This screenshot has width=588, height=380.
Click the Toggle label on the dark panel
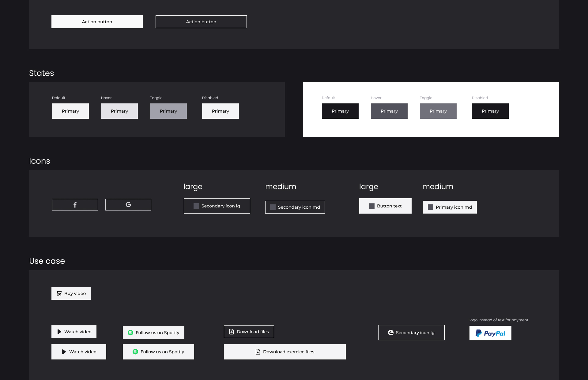click(x=156, y=98)
